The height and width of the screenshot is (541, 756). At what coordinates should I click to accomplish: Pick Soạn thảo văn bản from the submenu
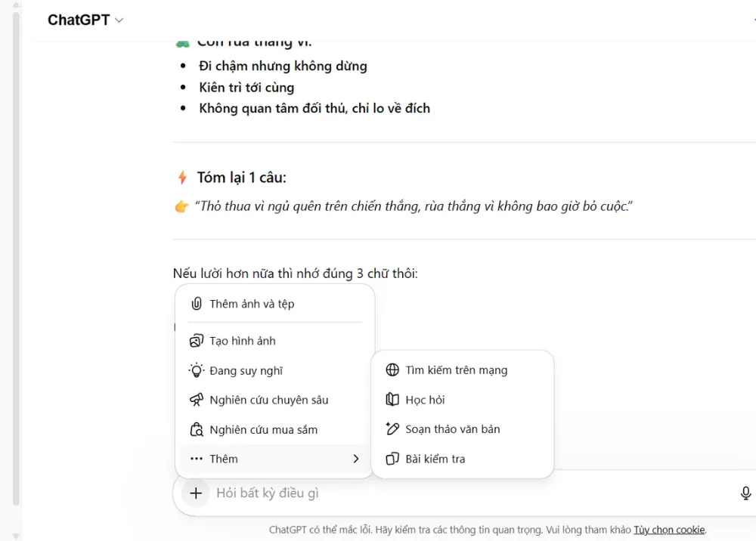(x=451, y=428)
